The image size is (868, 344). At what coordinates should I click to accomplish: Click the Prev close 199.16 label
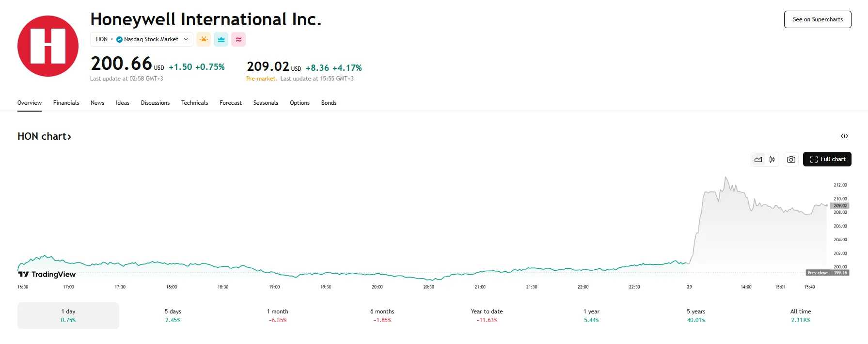pos(827,273)
